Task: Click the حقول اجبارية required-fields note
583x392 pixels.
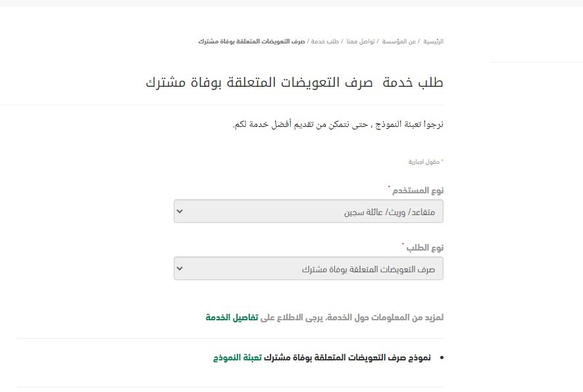Action: [424, 162]
